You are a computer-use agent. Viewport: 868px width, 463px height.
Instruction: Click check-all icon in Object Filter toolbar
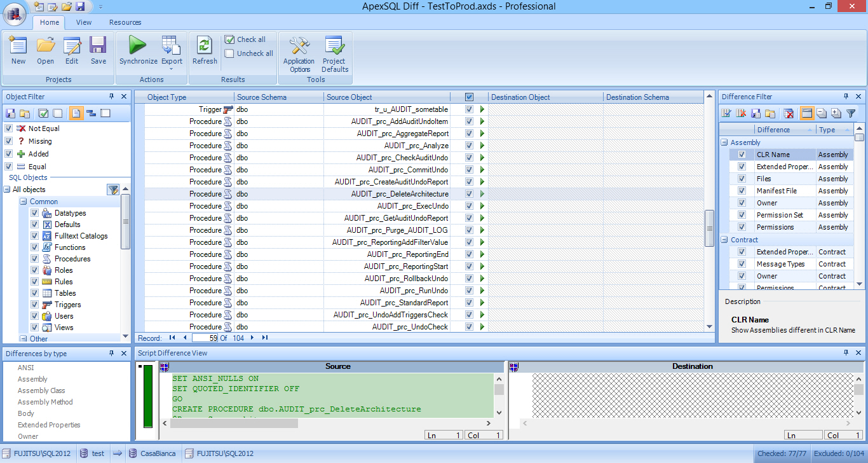coord(43,113)
